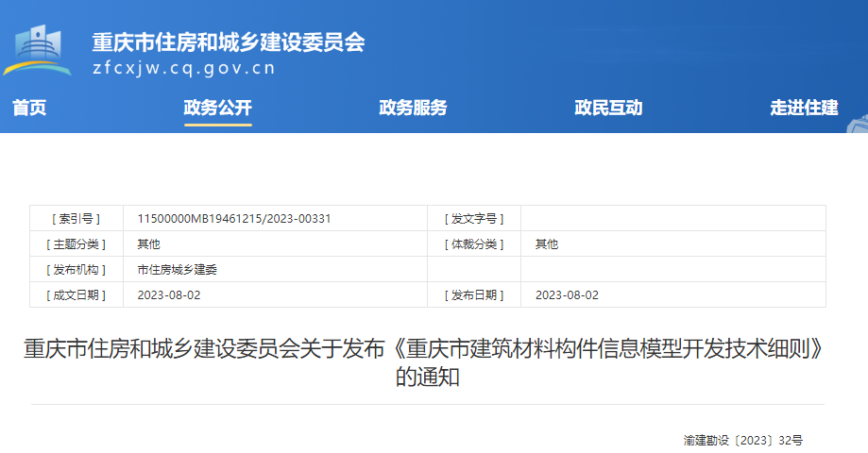Screen dimensions: 868x453
Task: Click the zfcxjw.cq.gov.cn site address text
Action: (184, 68)
